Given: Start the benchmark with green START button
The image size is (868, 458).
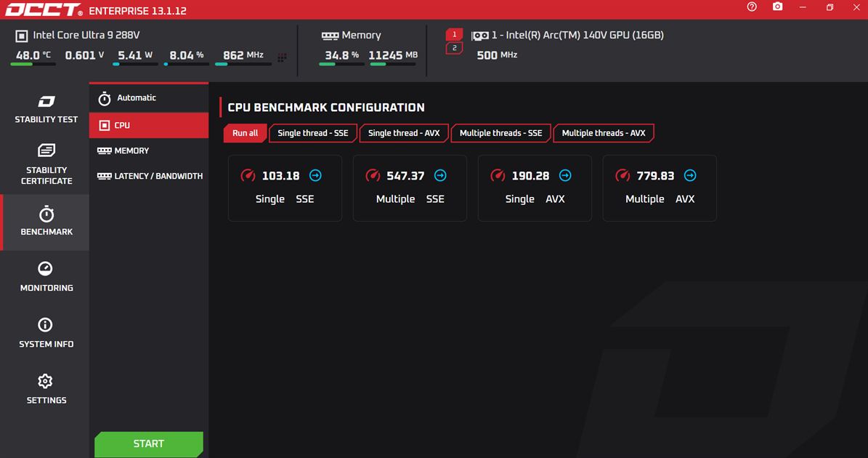Looking at the screenshot, I should tap(149, 443).
